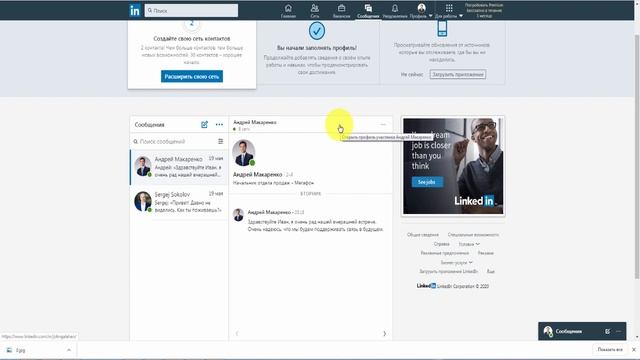The image size is (640, 360).
Task: Click right arrow at conversation bottom
Action: [384, 333]
